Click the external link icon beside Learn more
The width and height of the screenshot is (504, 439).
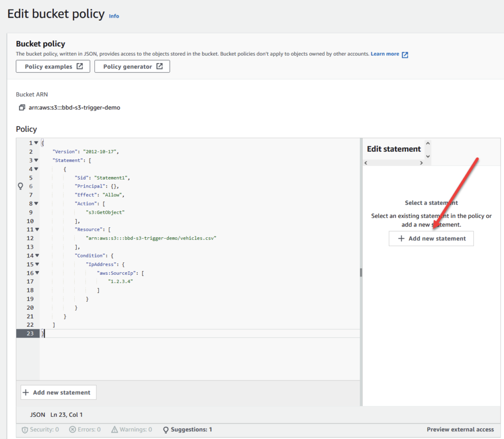tap(405, 55)
